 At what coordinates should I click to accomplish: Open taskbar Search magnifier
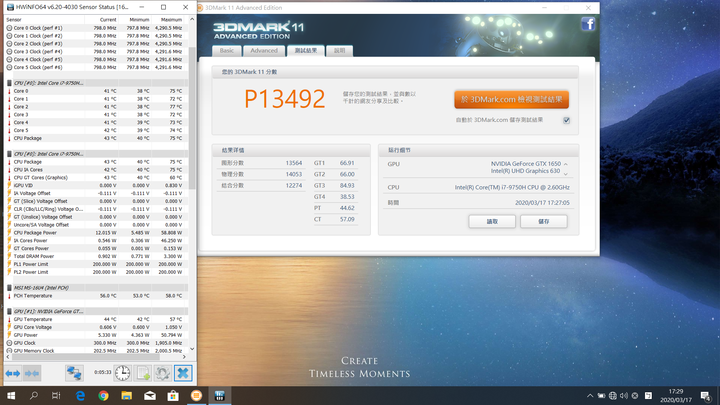click(34, 395)
